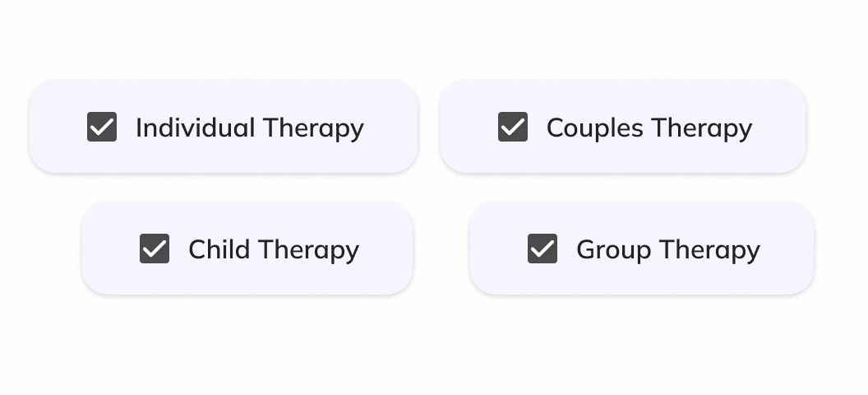Click the word 'Individual' in the first option
Viewport: 868px width, 395px height.
[x=195, y=128]
